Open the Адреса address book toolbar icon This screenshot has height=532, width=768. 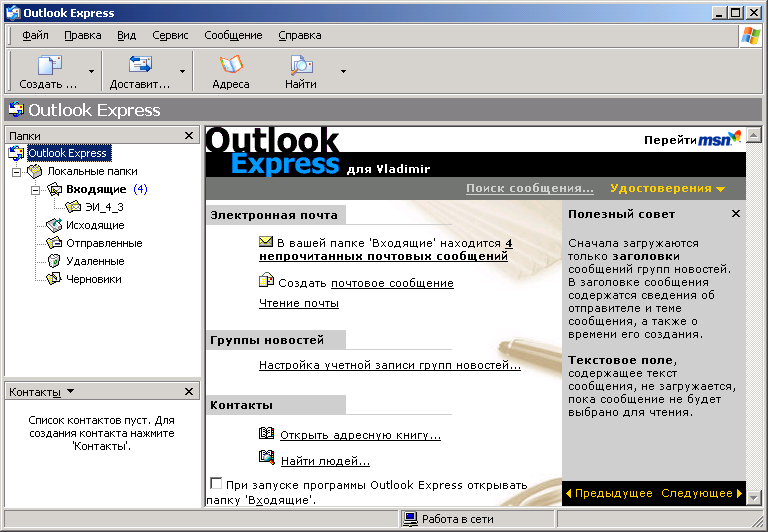pos(231,64)
